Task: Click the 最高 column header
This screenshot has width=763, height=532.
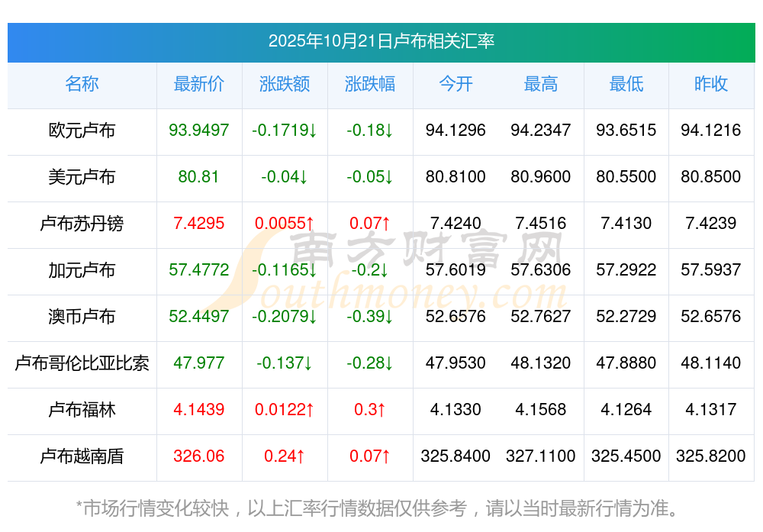Action: click(541, 84)
